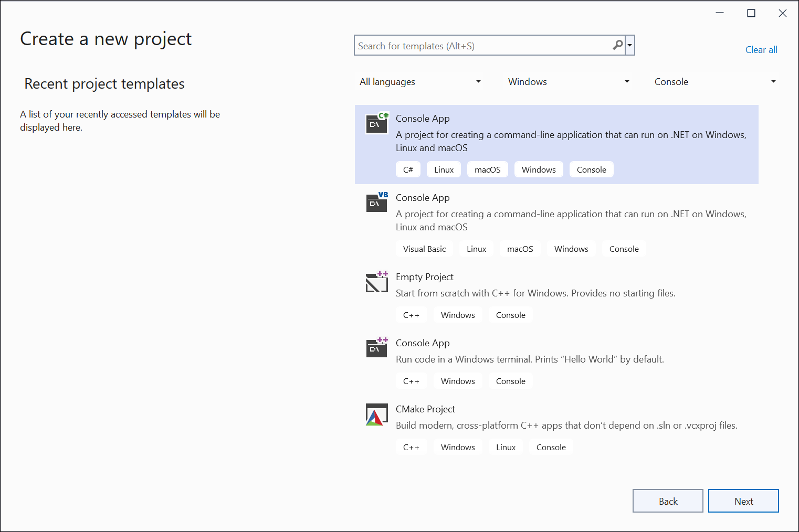Open the Console project type dropdown
Viewport: 799px width, 532px height.
pyautogui.click(x=714, y=82)
